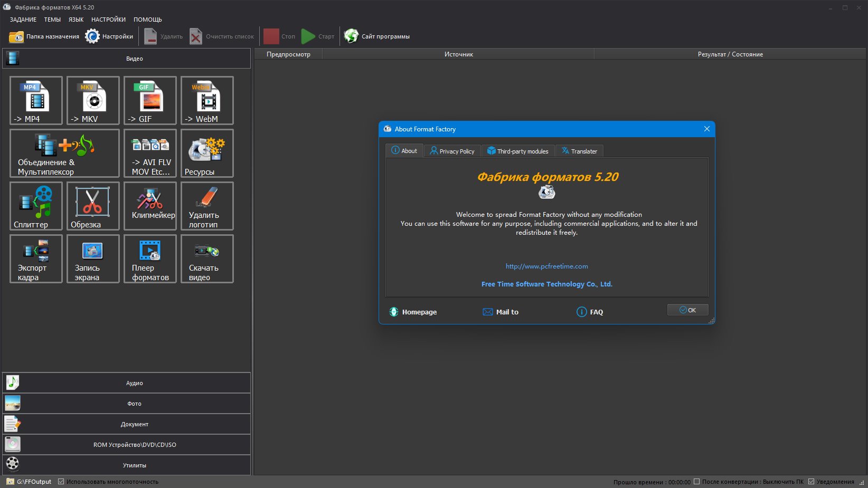Screen dimensions: 868x488
Task: Open the Удалить логотип tool
Action: [x=207, y=206]
